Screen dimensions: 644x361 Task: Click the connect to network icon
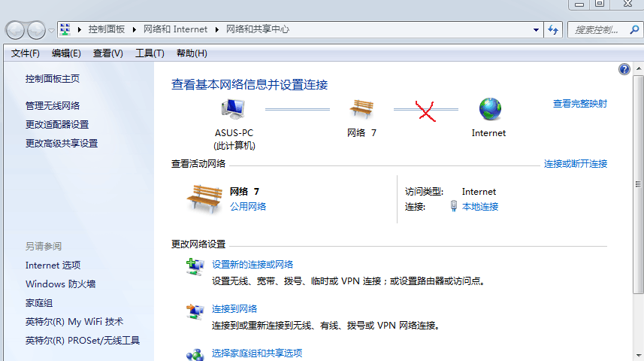coord(195,311)
